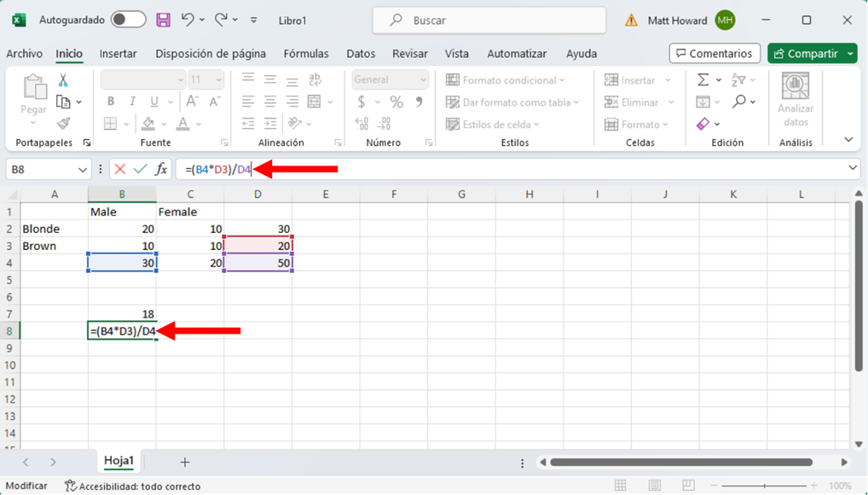Confirm formula with the Enter checkmark icon
This screenshot has width=868, height=495.
click(x=140, y=169)
